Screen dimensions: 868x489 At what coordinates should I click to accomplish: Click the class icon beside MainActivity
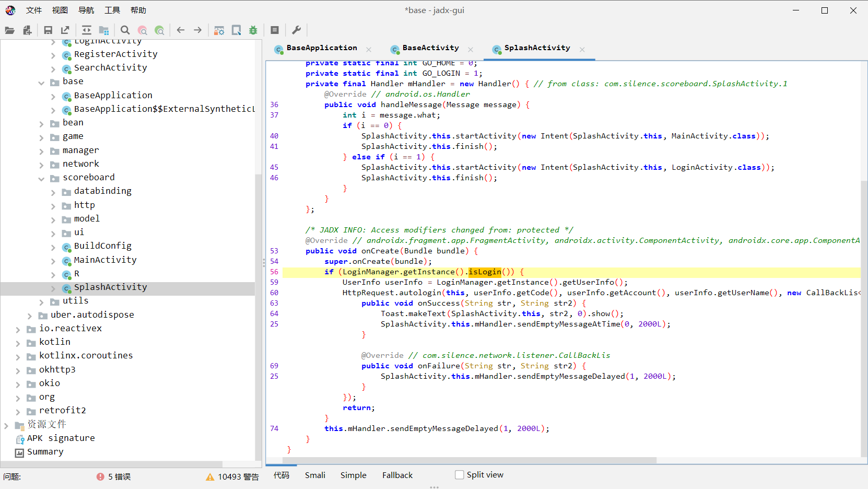click(66, 261)
